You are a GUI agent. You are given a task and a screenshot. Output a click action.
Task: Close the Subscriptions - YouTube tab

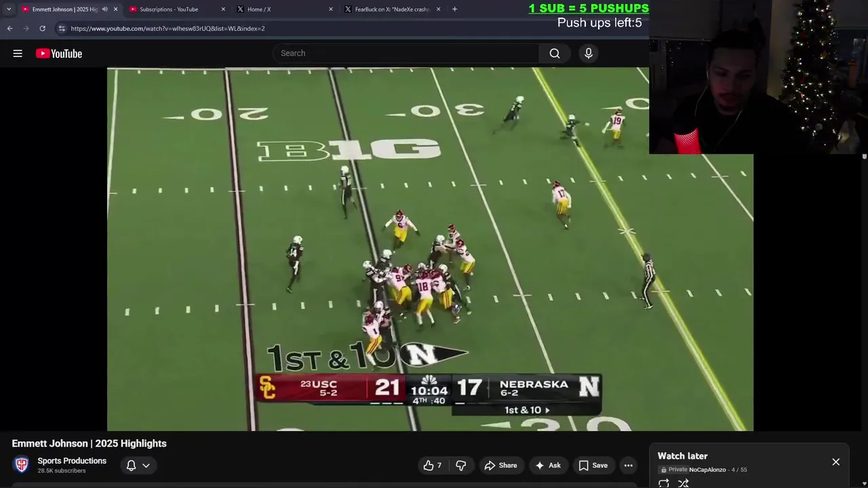(223, 9)
